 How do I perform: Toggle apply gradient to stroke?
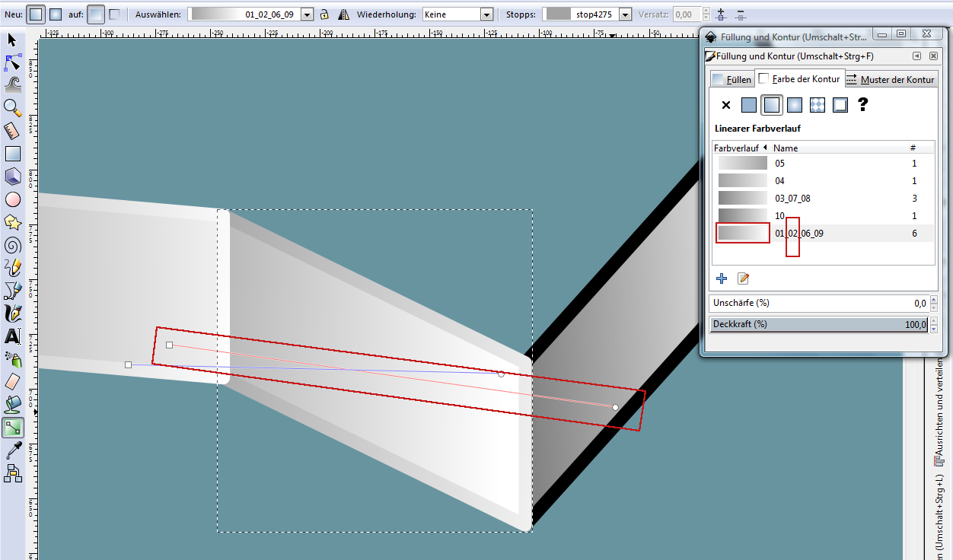tap(114, 14)
